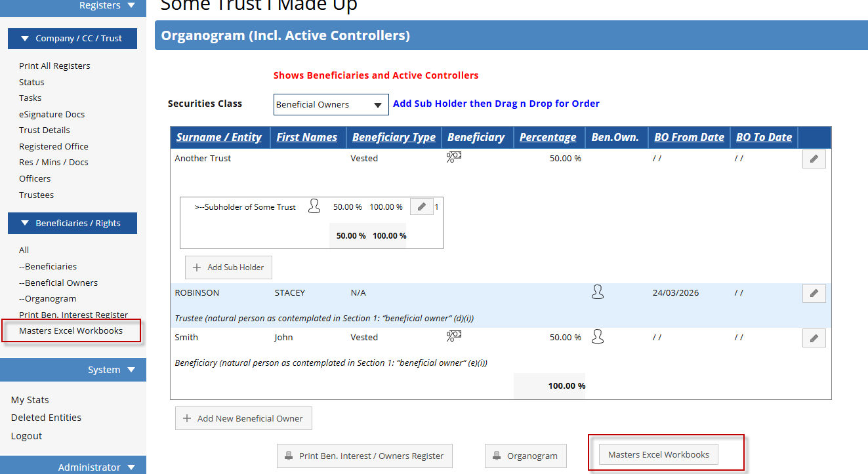
Task: Click pencil icon for Subholder of Some Trust
Action: (422, 207)
